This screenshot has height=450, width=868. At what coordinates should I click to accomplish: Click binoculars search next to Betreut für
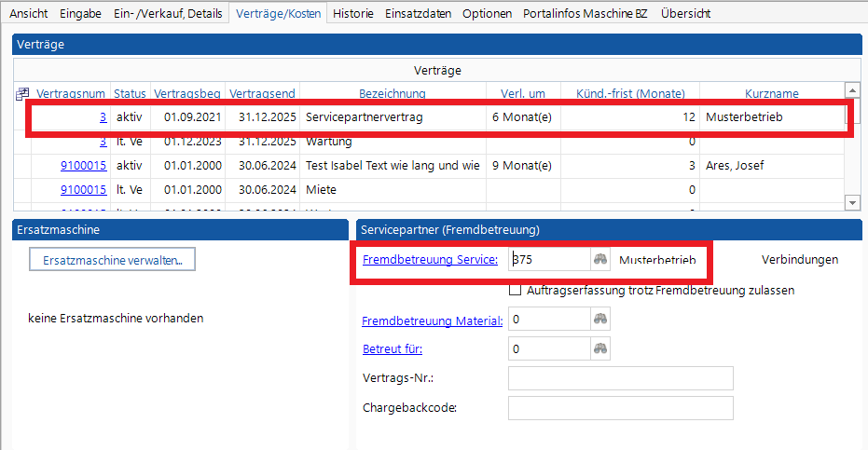602,349
